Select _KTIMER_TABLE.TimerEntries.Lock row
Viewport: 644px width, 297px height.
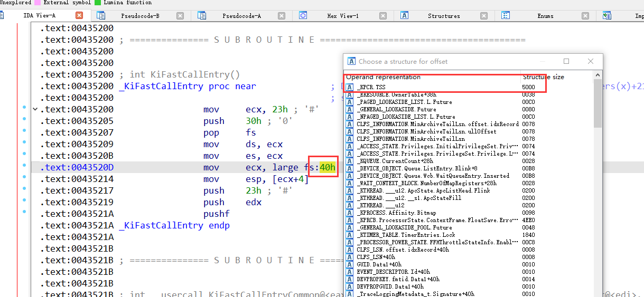tap(469, 235)
